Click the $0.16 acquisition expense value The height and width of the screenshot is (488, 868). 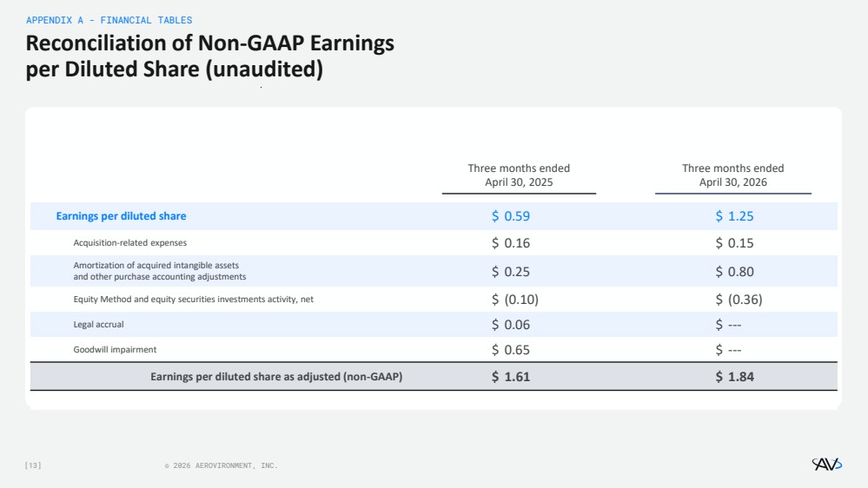pos(510,243)
